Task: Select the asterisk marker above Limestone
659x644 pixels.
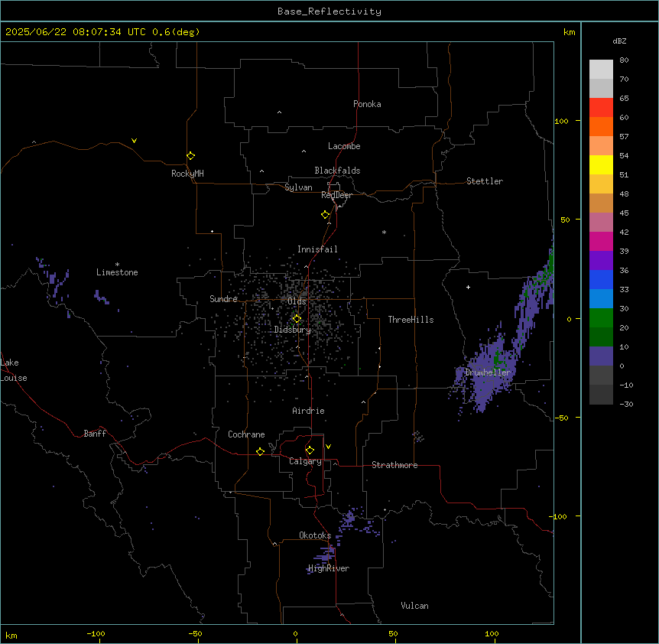Action: 117,265
